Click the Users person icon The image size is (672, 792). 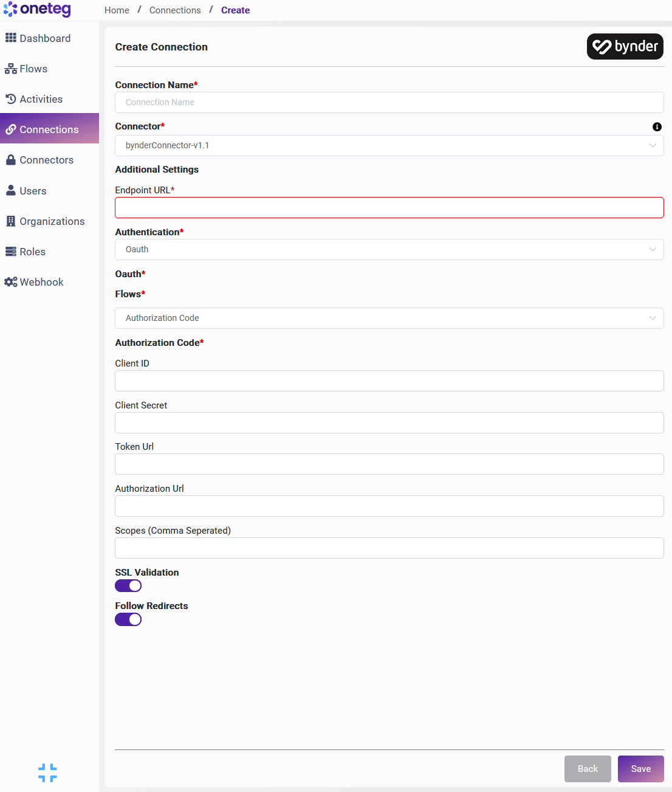pos(10,191)
